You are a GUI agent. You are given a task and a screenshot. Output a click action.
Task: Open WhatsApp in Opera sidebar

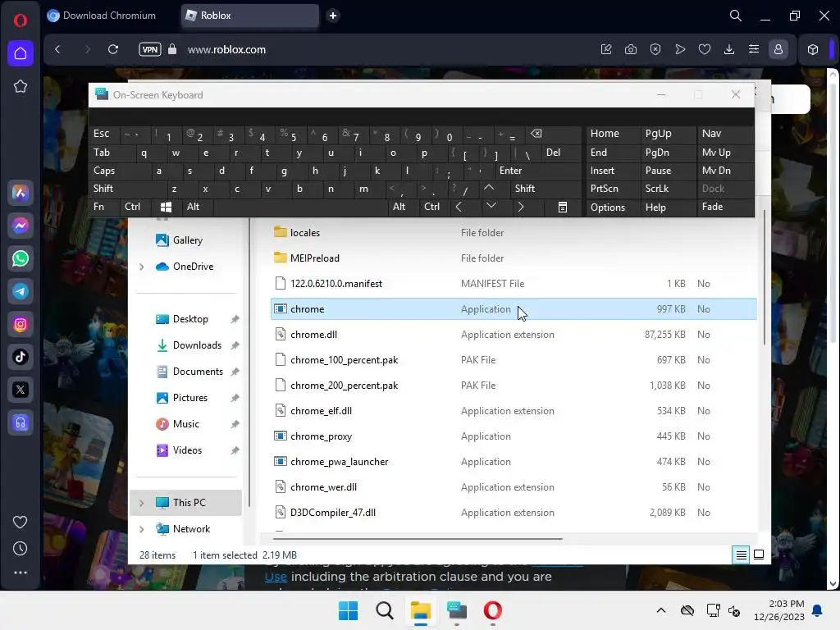pyautogui.click(x=21, y=258)
